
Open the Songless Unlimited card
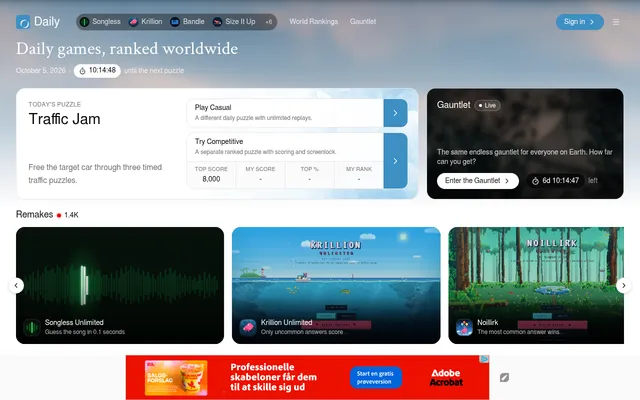pyautogui.click(x=120, y=285)
